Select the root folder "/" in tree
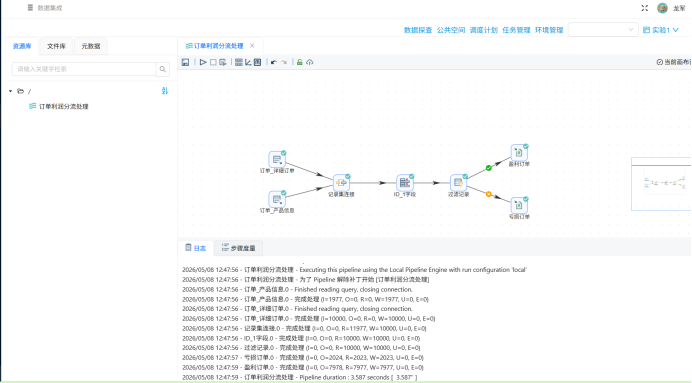Viewport: 692px width, 383px height. (25, 91)
